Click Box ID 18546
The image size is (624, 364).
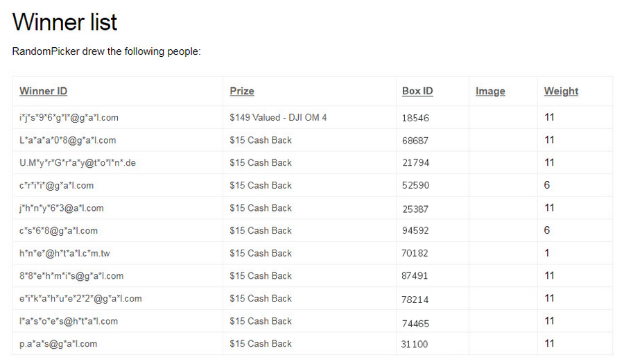click(415, 119)
